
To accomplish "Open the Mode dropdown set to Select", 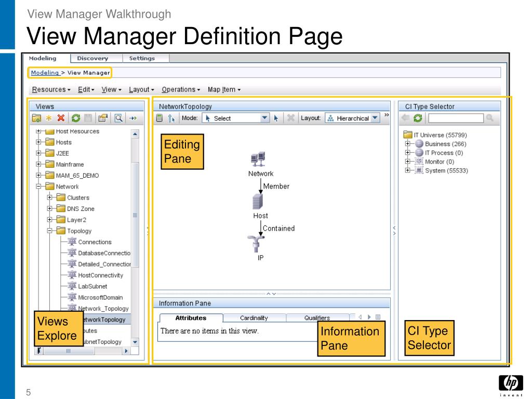I will tap(236, 118).
